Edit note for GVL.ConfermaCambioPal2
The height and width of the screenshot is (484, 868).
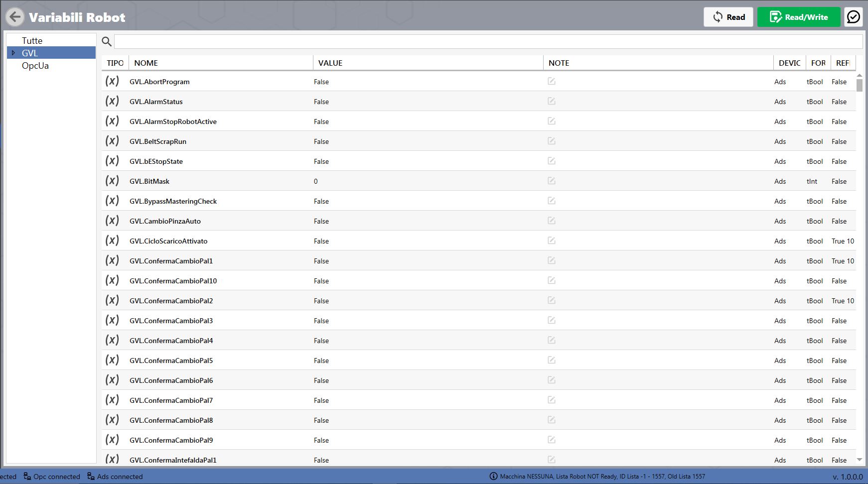click(x=552, y=300)
